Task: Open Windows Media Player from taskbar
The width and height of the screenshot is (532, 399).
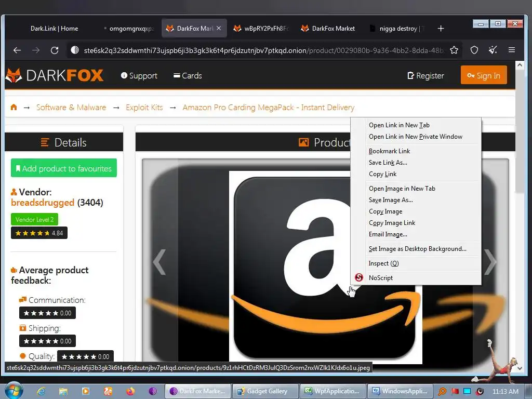Action: (x=86, y=391)
